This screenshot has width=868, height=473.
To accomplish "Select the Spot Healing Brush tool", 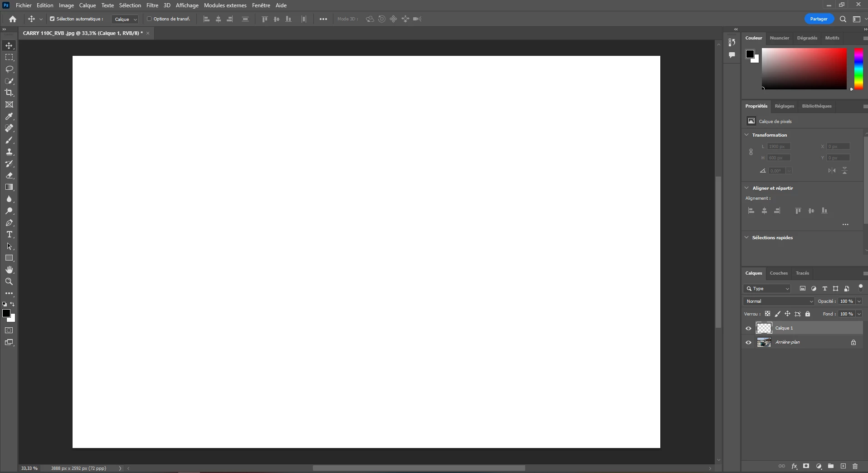I will click(9, 128).
